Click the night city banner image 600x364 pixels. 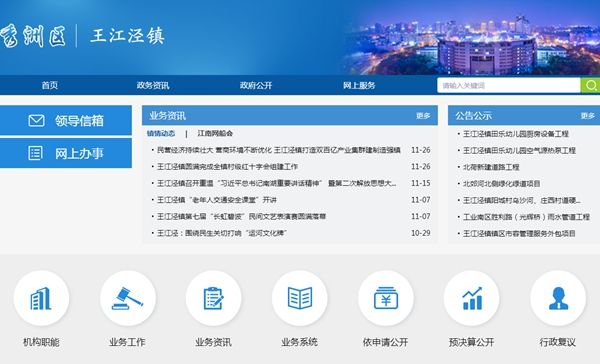473,37
